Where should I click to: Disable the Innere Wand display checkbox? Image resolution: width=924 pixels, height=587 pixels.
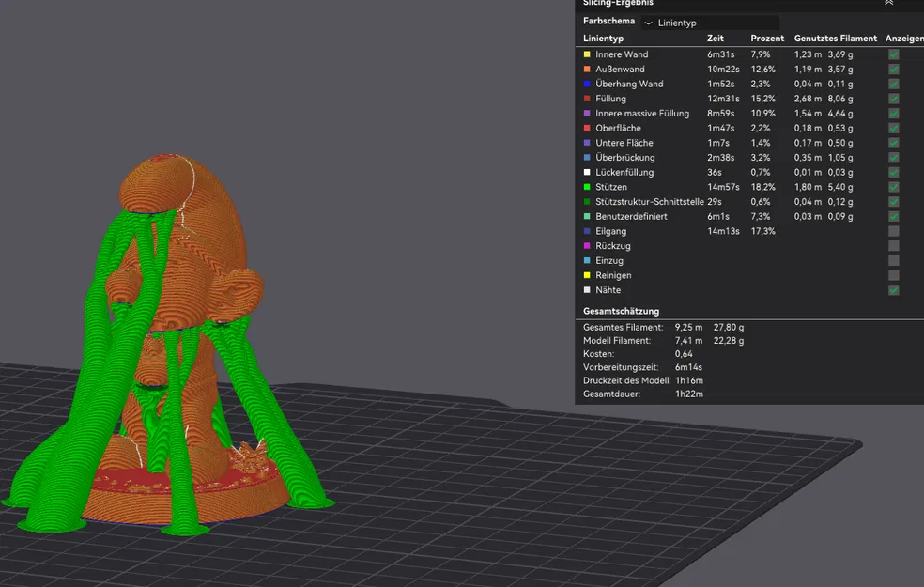point(893,54)
